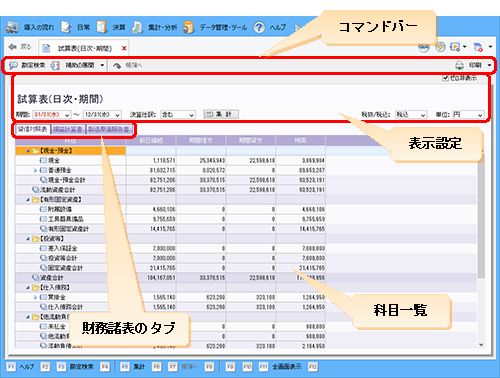Screen dimensions: 500x378
Task: Collapse the 【仕入債務】 group triangle
Action: (x=28, y=288)
